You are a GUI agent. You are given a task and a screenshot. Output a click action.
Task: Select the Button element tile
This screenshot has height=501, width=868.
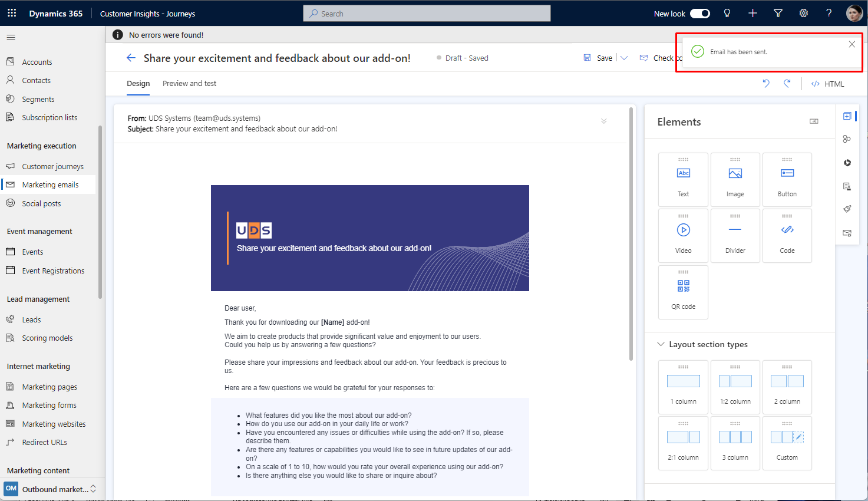[x=787, y=180]
